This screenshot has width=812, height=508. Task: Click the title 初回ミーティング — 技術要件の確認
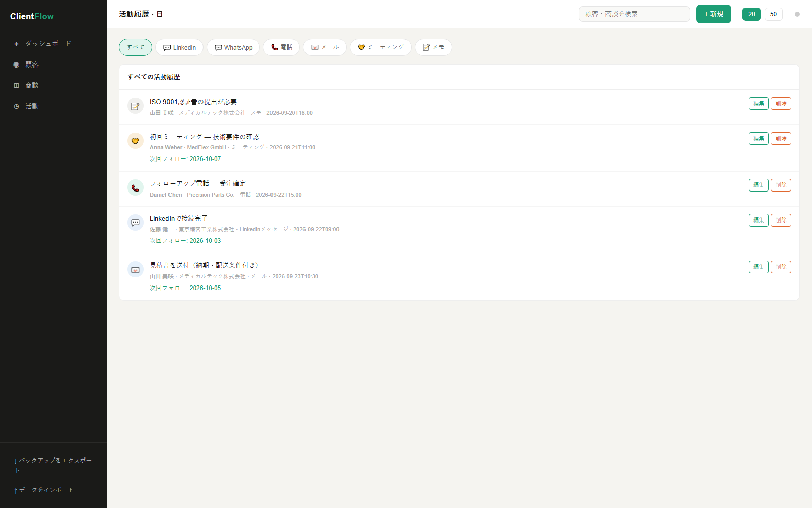click(x=204, y=137)
